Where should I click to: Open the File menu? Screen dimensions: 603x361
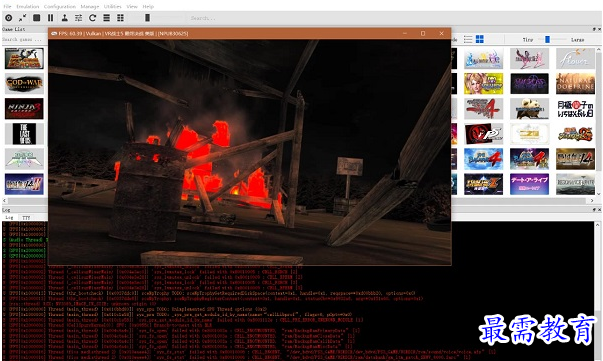click(7, 6)
